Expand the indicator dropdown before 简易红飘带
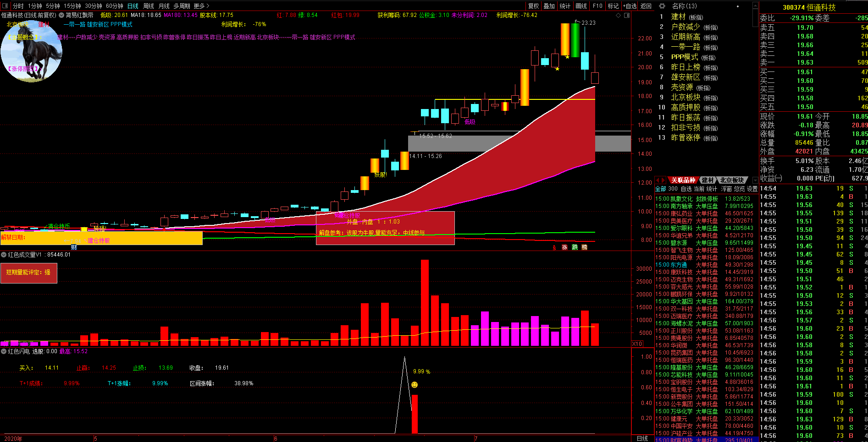The image size is (868, 442). pos(61,15)
